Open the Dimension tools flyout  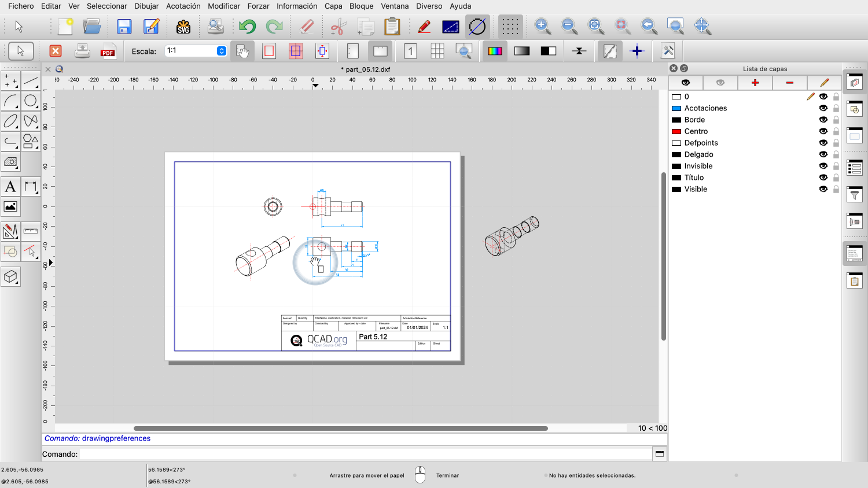(x=31, y=187)
